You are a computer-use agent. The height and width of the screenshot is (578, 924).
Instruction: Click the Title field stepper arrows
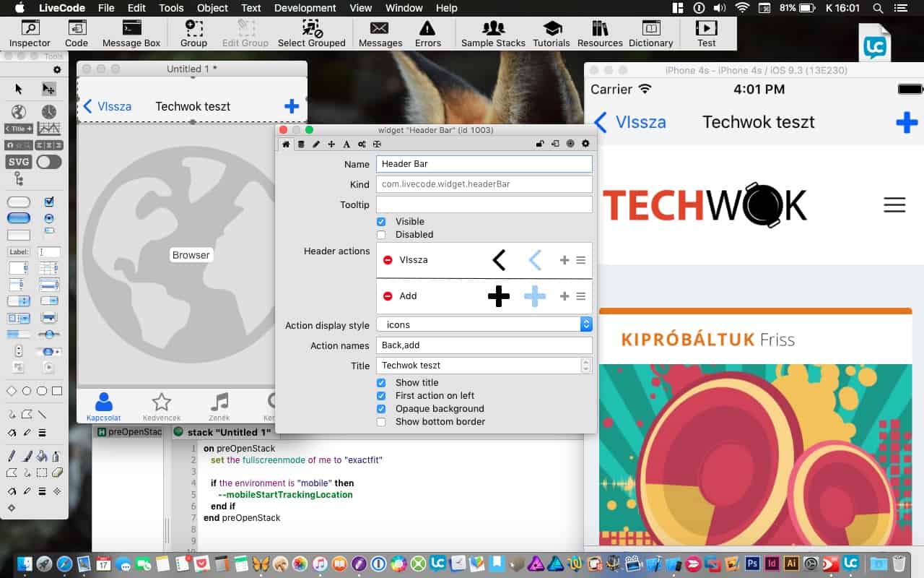point(585,366)
